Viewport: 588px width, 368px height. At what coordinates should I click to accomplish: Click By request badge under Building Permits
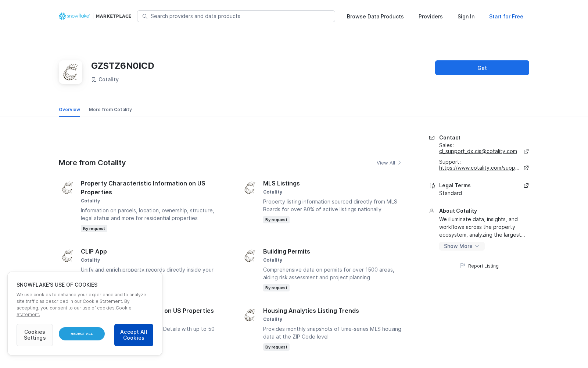click(276, 288)
